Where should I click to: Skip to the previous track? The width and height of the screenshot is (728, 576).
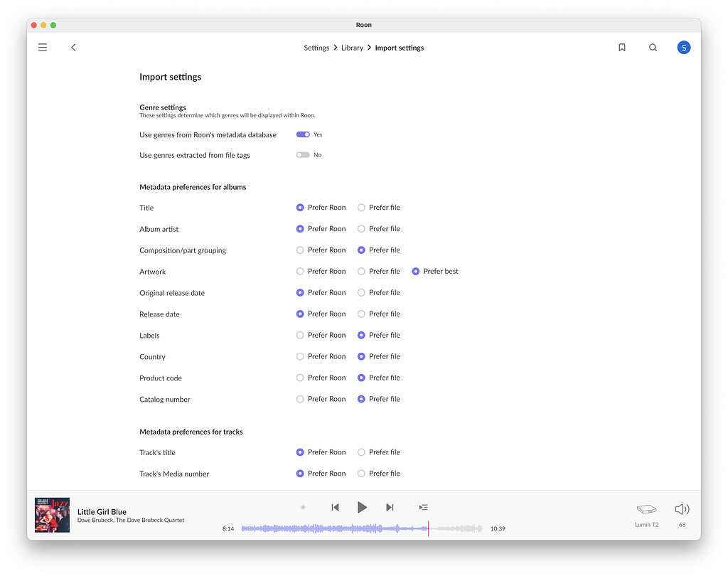point(335,507)
